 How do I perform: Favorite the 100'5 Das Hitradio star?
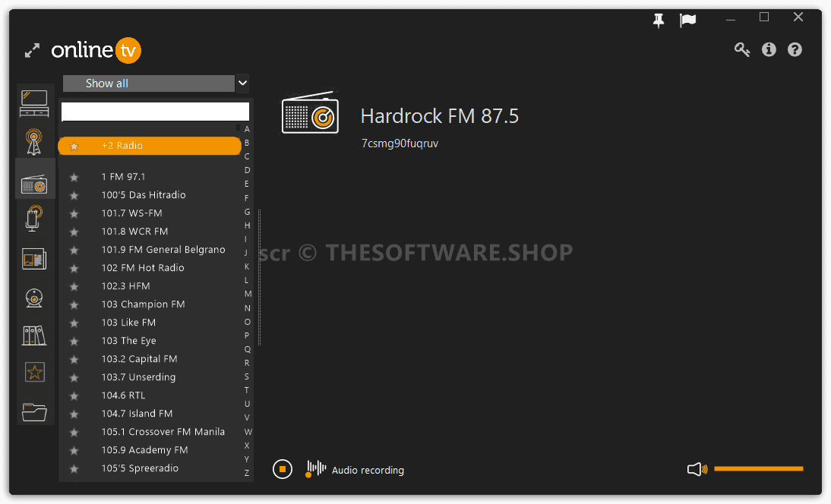74,195
